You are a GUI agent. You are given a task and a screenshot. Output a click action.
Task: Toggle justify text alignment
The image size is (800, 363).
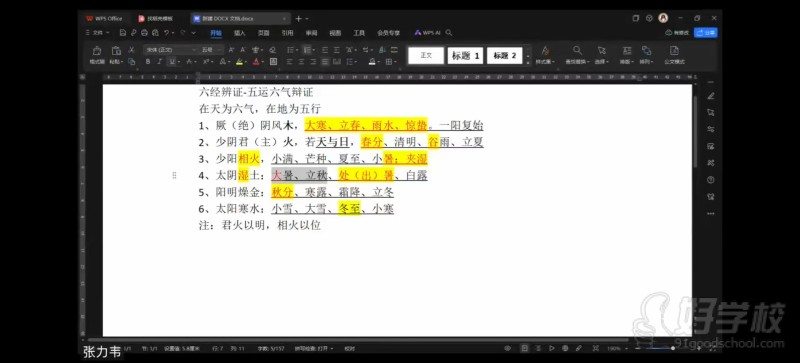coord(325,62)
